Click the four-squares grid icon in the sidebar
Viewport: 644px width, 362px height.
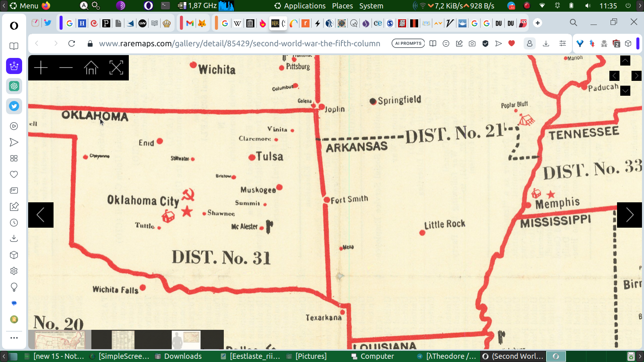(14, 158)
